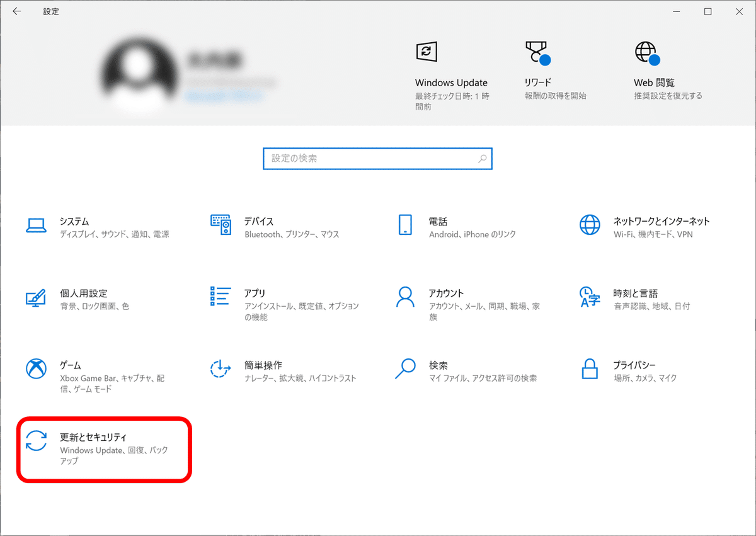Click the デバイス keyboard and speaker icon
Screen dimensions: 756x536
click(x=221, y=225)
